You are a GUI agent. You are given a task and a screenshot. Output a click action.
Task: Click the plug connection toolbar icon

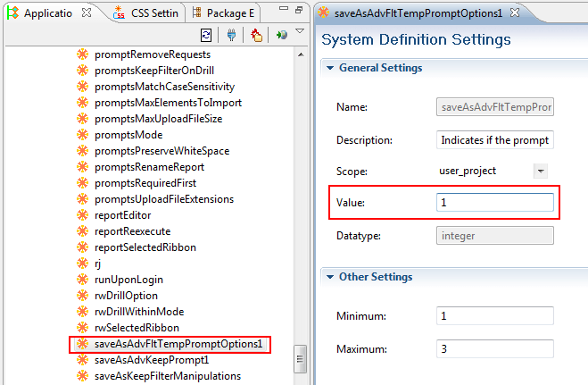(x=231, y=35)
